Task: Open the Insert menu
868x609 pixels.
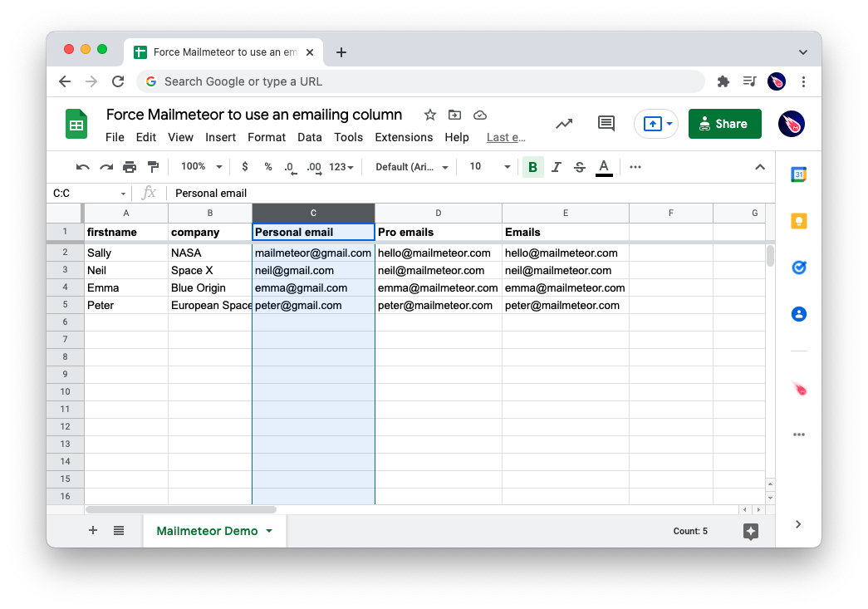Action: pyautogui.click(x=220, y=137)
